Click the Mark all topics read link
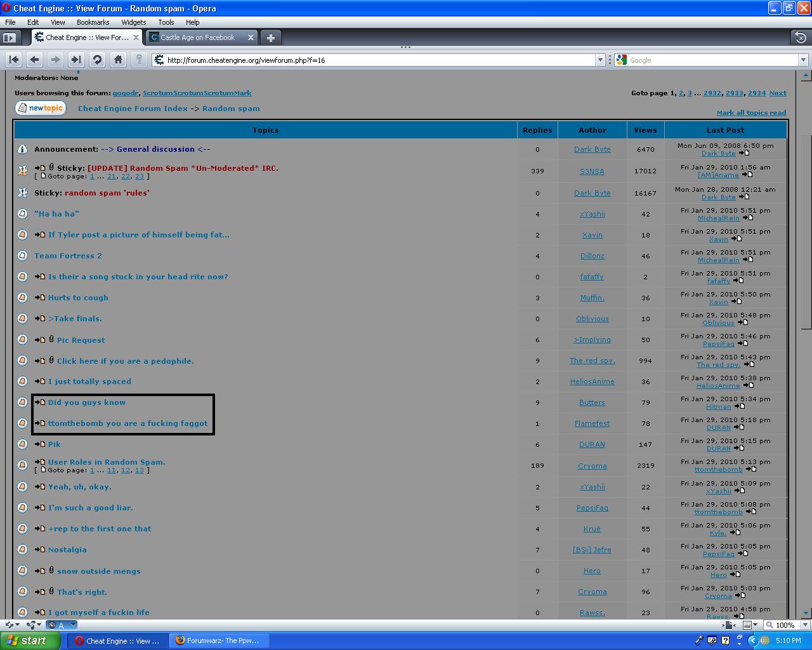Viewport: 812px width, 650px height. click(751, 112)
